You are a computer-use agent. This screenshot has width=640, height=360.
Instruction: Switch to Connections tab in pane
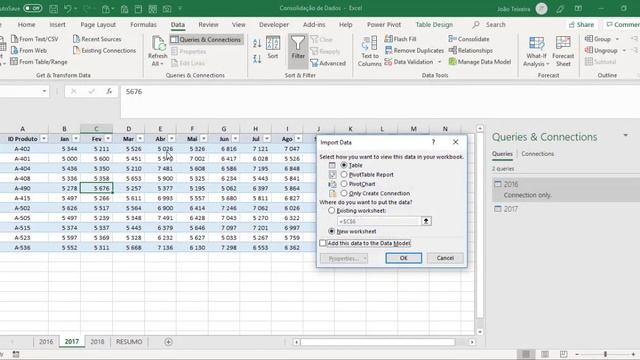point(538,154)
